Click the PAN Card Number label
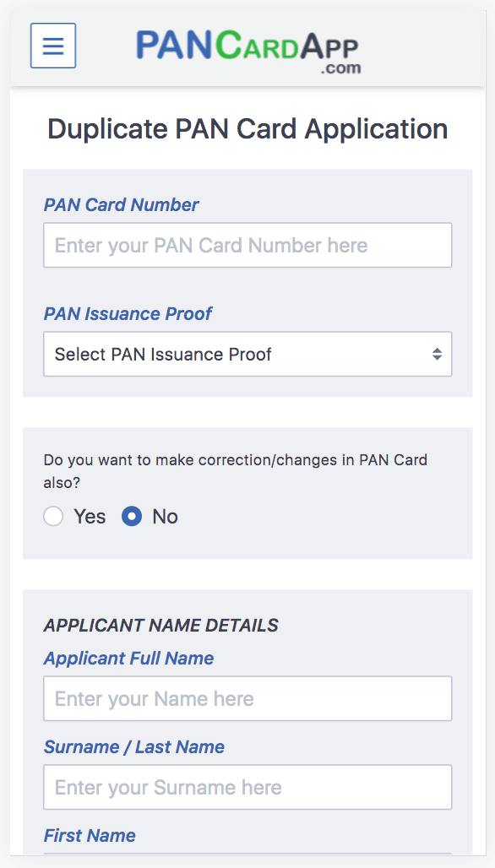 121,205
